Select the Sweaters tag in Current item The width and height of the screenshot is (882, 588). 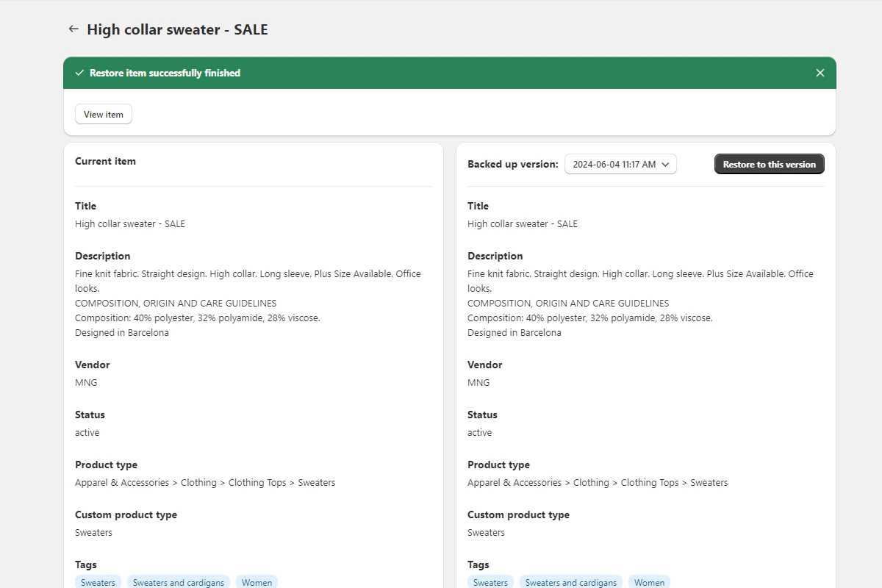(98, 582)
